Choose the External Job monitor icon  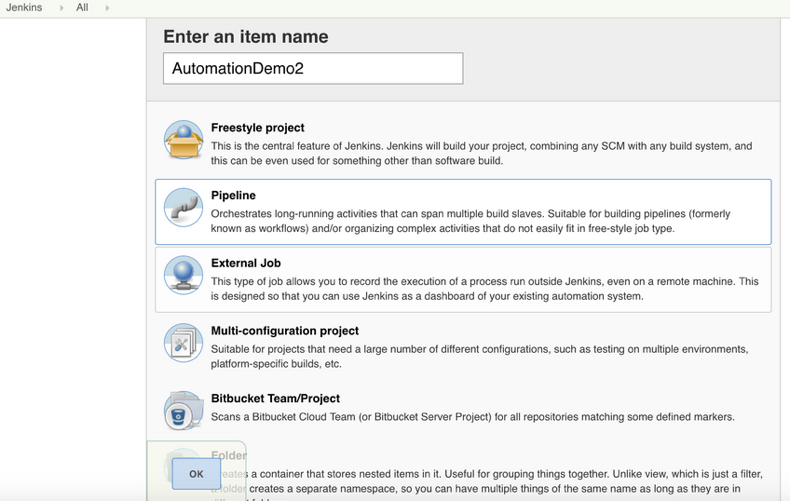(183, 275)
